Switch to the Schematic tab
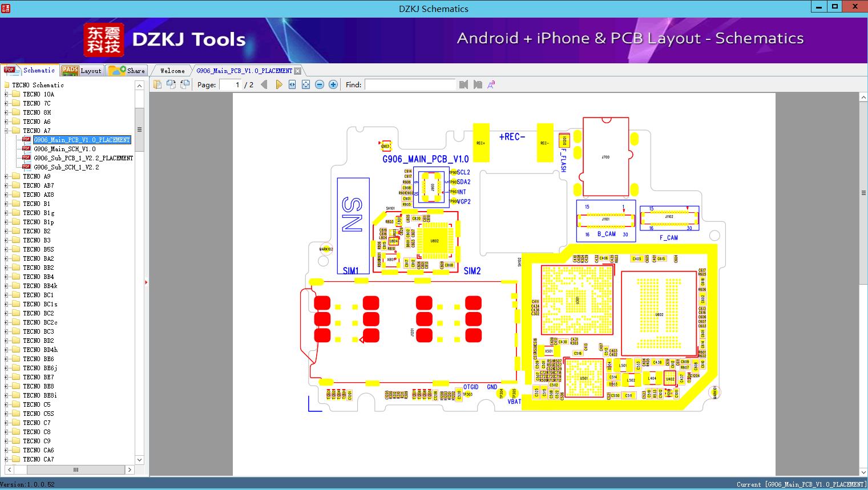The height and width of the screenshot is (490, 868). tap(30, 70)
